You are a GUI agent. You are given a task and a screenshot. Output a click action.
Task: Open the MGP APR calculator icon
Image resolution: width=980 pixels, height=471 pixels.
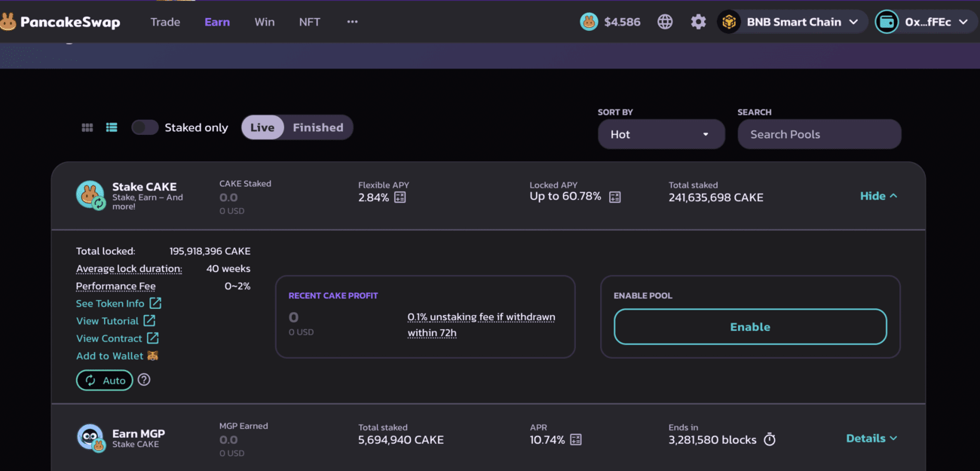click(576, 439)
